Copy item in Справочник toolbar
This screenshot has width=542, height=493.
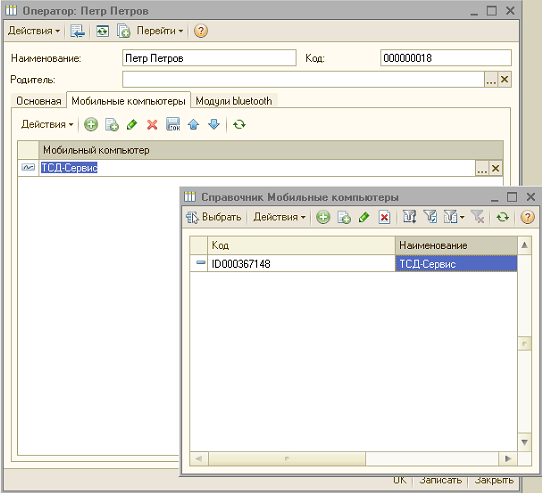pyautogui.click(x=344, y=217)
